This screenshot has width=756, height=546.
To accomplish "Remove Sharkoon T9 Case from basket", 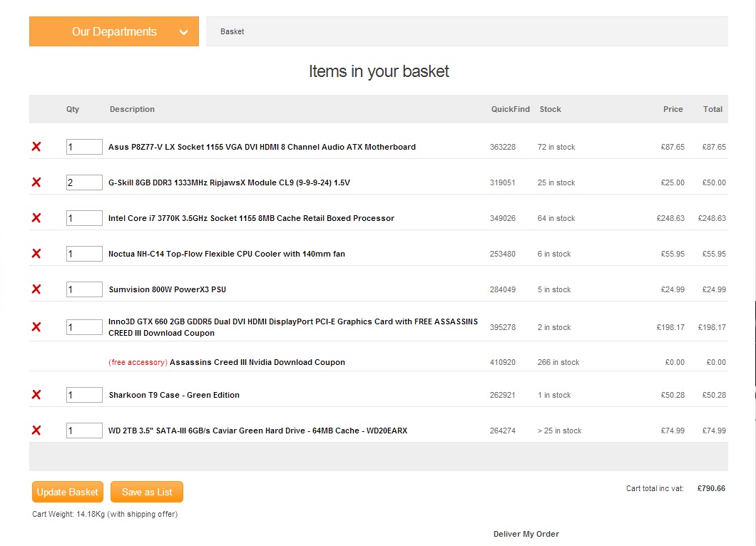I will point(36,395).
